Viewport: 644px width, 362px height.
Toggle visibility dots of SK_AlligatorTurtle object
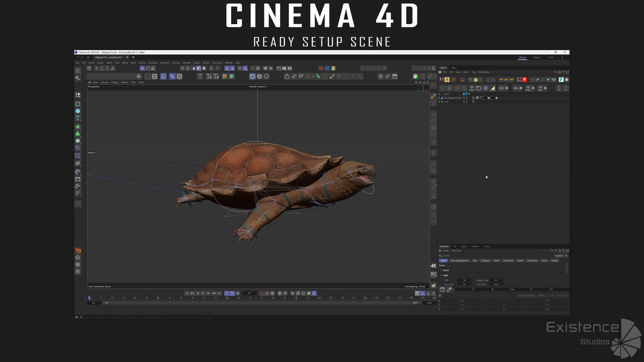click(x=466, y=98)
